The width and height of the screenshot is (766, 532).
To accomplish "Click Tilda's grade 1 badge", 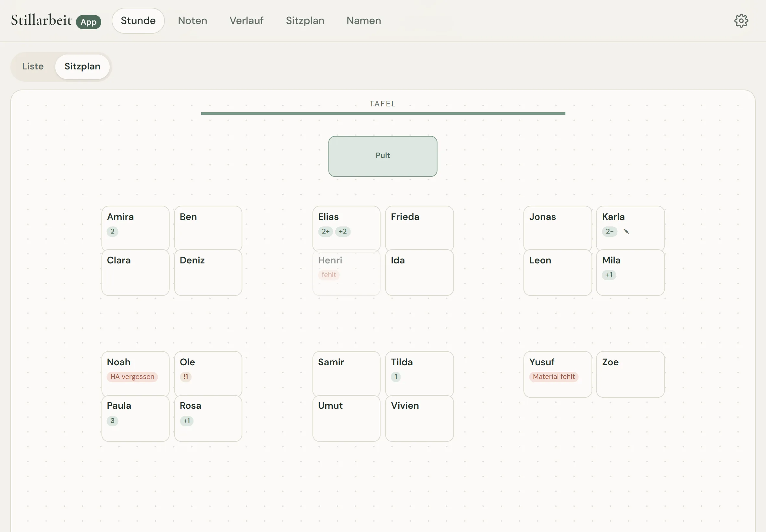I will point(396,377).
